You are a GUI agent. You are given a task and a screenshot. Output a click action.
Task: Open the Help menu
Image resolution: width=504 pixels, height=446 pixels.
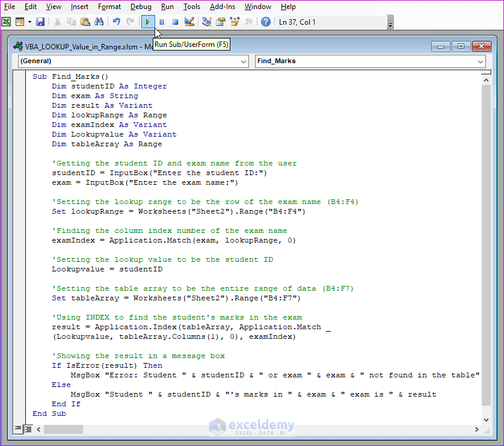coord(288,7)
